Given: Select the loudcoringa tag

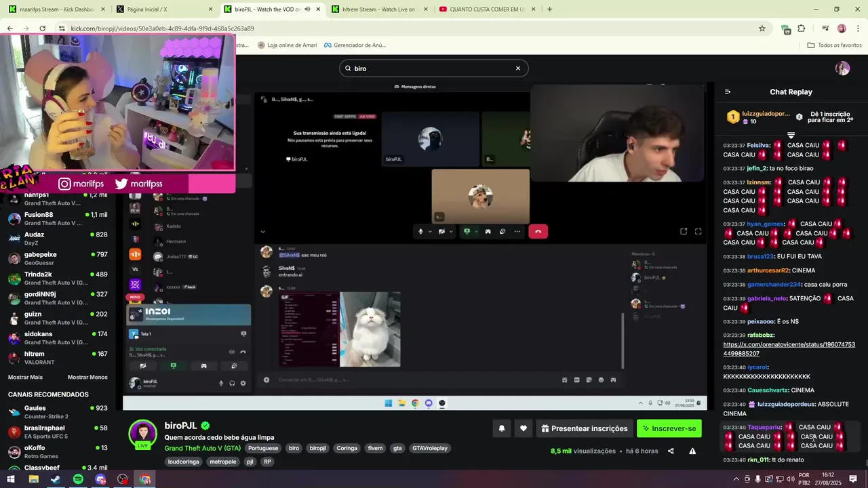Looking at the screenshot, I should click(183, 462).
